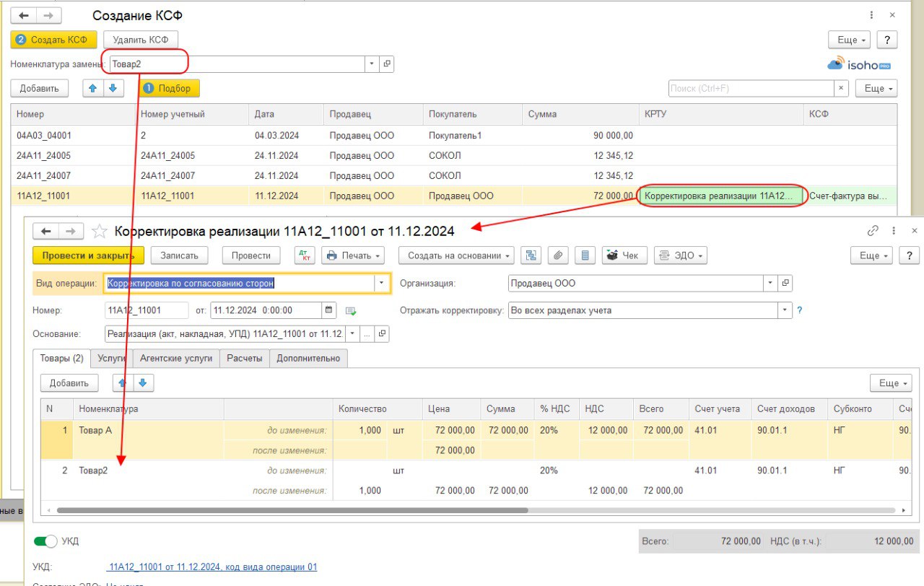Open the Расчеты tab
Viewport: 924px width, 586px height.
pyautogui.click(x=245, y=358)
